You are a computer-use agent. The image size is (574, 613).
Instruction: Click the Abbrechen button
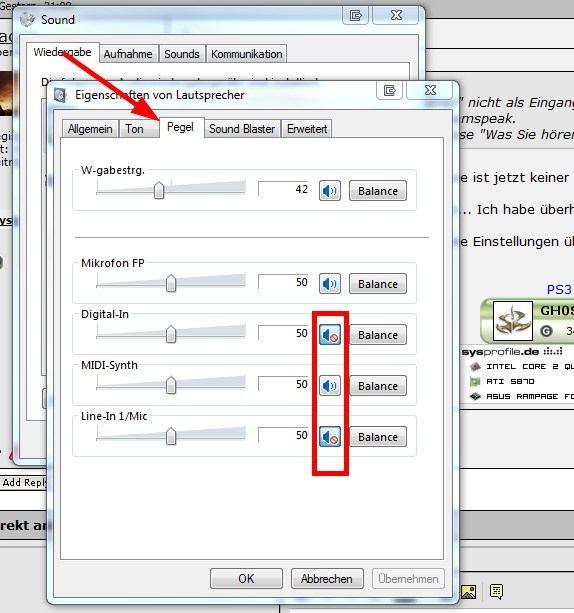click(x=327, y=579)
